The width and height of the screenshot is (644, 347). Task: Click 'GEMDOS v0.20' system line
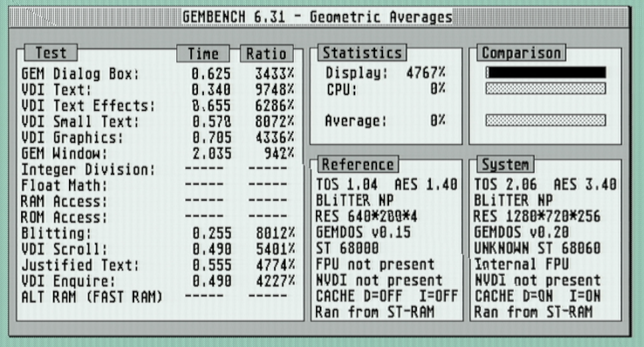tap(522, 232)
